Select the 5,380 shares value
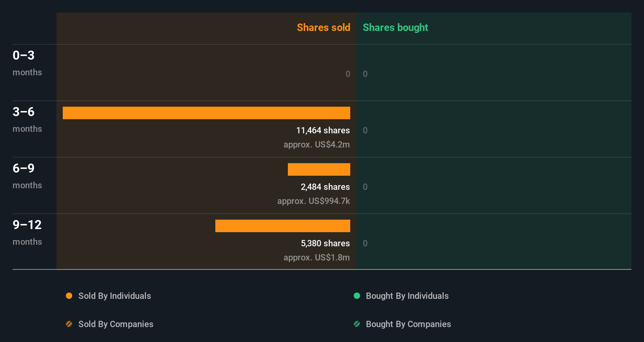This screenshot has width=644, height=342. [x=325, y=243]
